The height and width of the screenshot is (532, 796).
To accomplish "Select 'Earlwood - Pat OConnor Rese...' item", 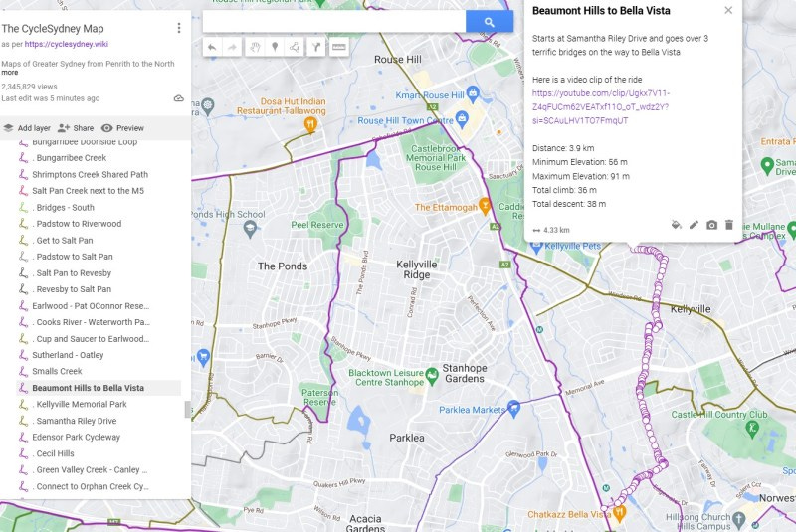I will [99, 306].
